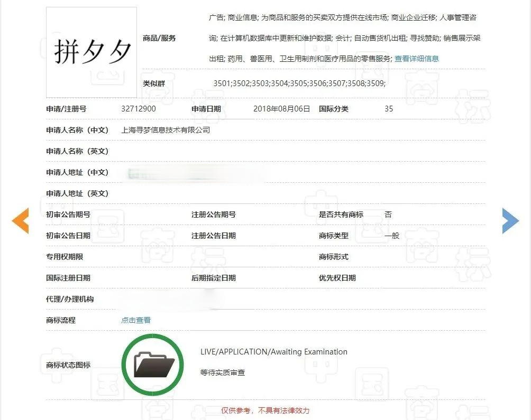Click the red 仅供参考，不具有法律效力 disclaimer
The image size is (531, 420).
click(x=265, y=410)
